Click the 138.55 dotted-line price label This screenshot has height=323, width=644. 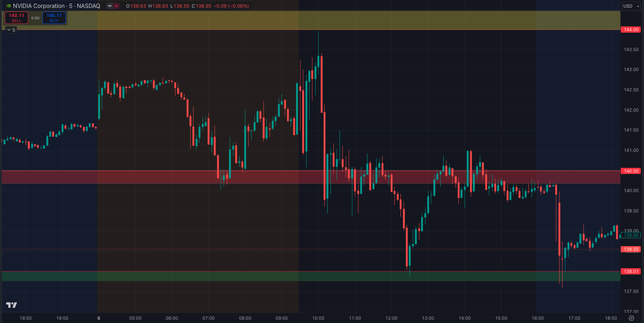coord(630,249)
